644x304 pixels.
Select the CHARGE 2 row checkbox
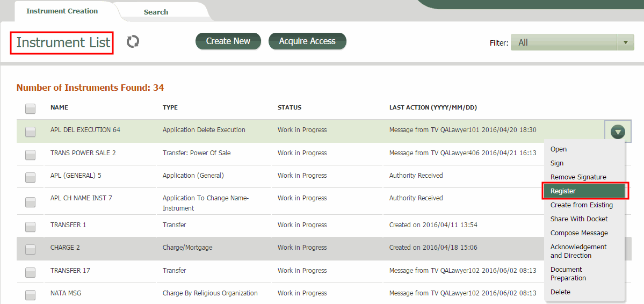[31, 249]
